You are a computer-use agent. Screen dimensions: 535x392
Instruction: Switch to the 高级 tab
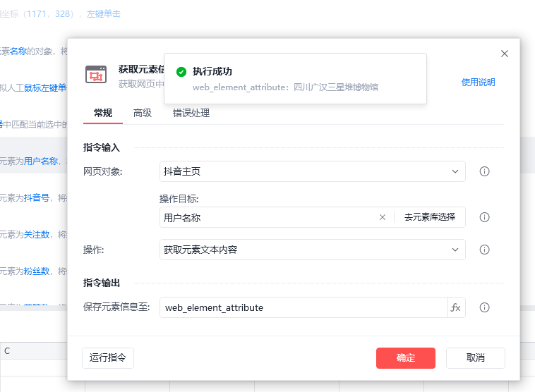tap(143, 113)
